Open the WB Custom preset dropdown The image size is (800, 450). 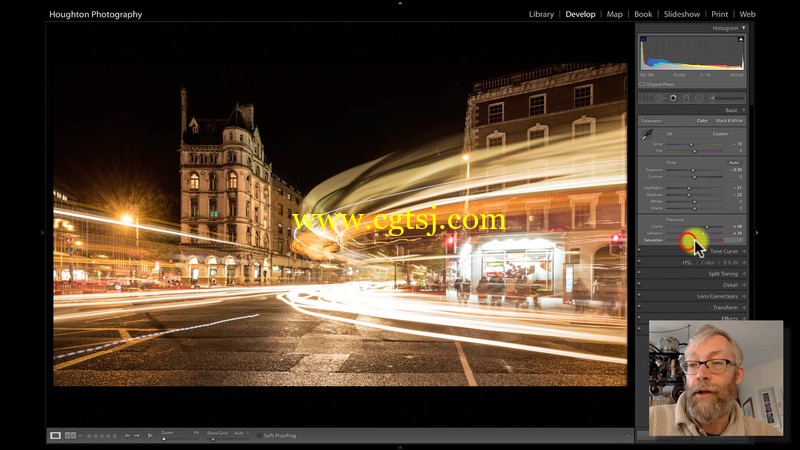pos(722,134)
